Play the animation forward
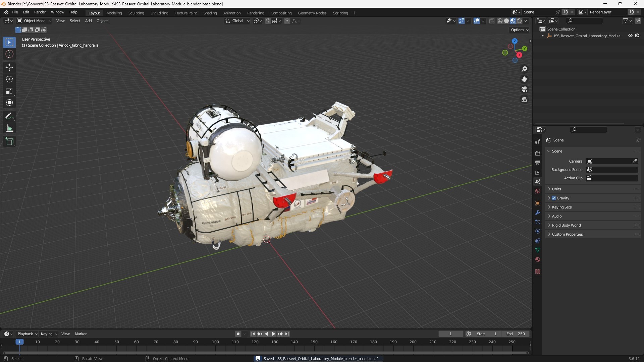Viewport: 644px width, 362px height. click(273, 334)
